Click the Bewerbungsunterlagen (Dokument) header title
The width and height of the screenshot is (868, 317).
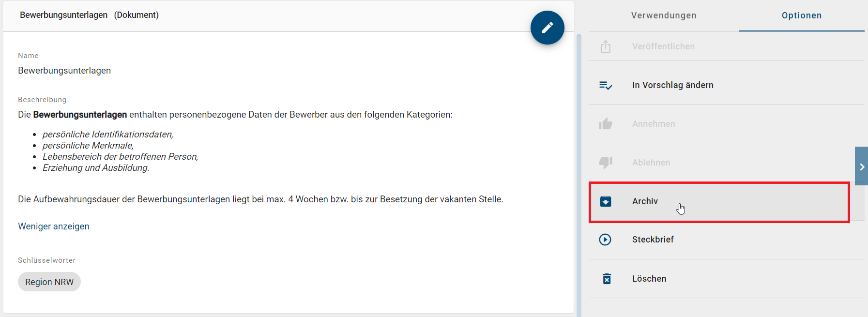click(89, 15)
